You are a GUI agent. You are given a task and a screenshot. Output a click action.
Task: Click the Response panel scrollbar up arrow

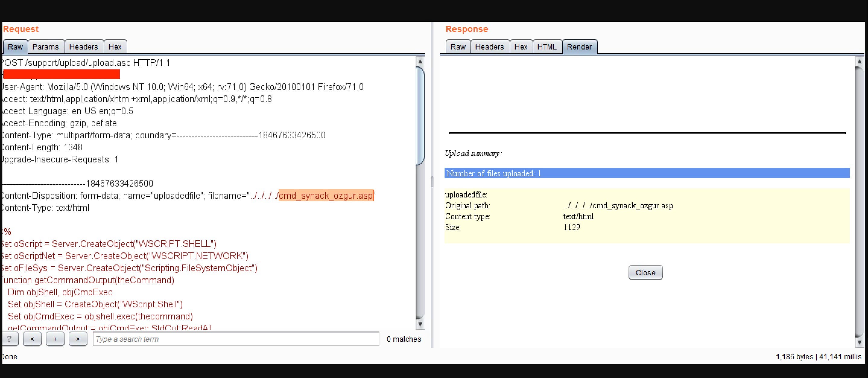tap(860, 62)
